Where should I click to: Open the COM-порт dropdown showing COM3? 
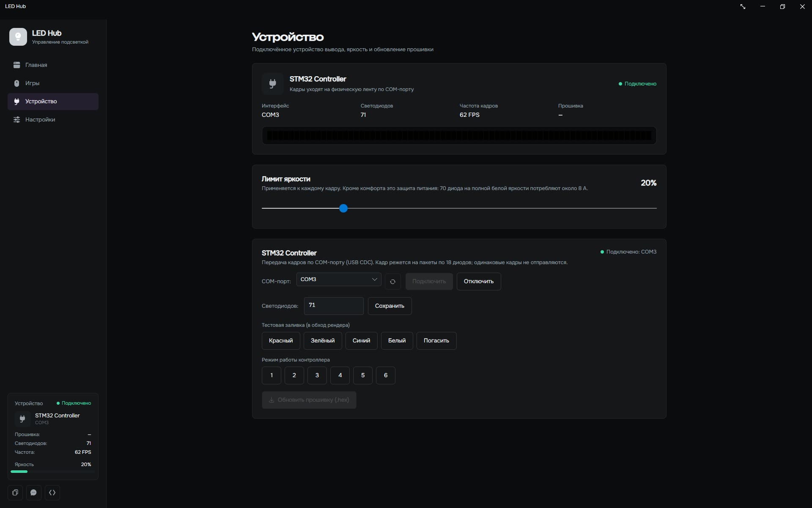(339, 279)
